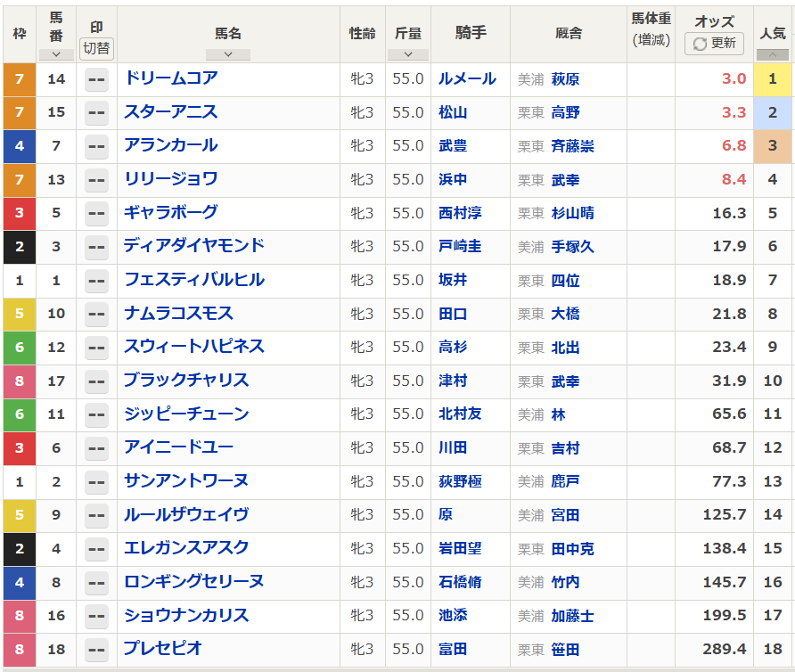795x672 pixels.
Task: Open jockey 松山's profile
Action: (453, 112)
